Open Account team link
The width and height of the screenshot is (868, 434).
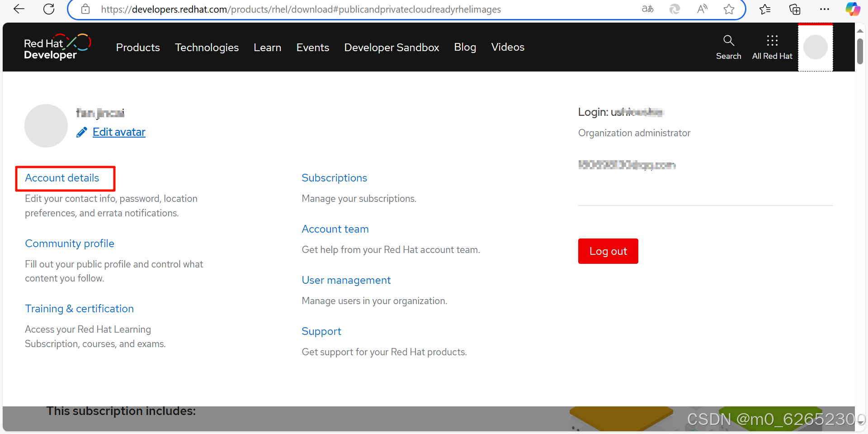pyautogui.click(x=335, y=229)
